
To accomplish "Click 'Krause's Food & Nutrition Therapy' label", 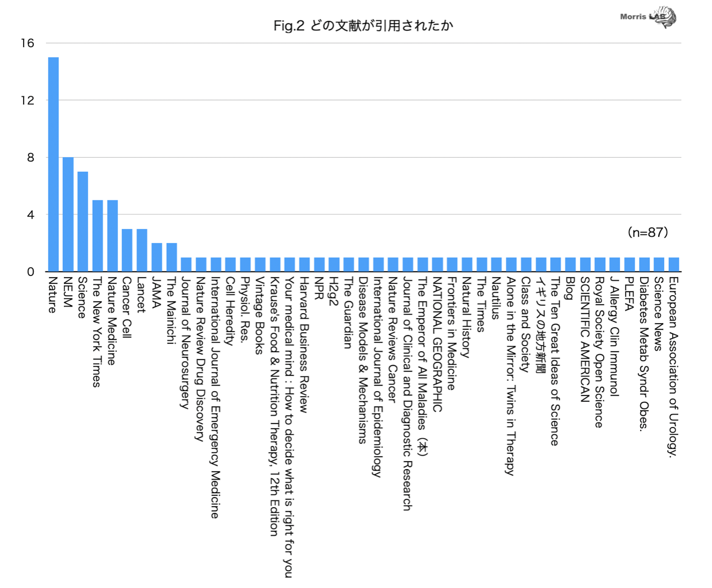I will coord(274,406).
